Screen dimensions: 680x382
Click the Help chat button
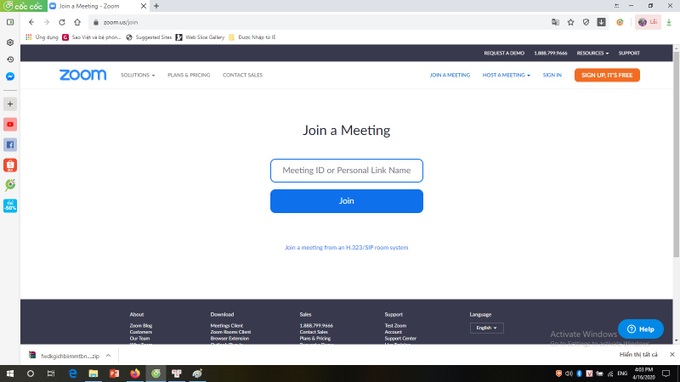tap(641, 329)
